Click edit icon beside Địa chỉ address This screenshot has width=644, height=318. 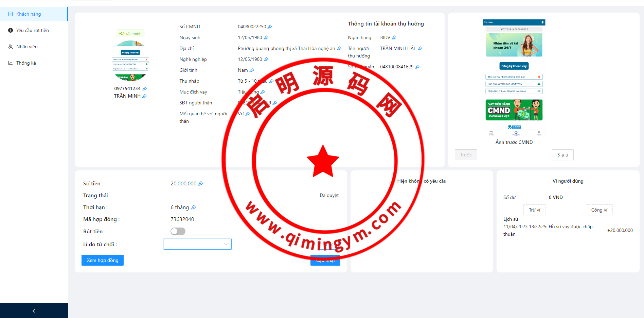click(339, 49)
